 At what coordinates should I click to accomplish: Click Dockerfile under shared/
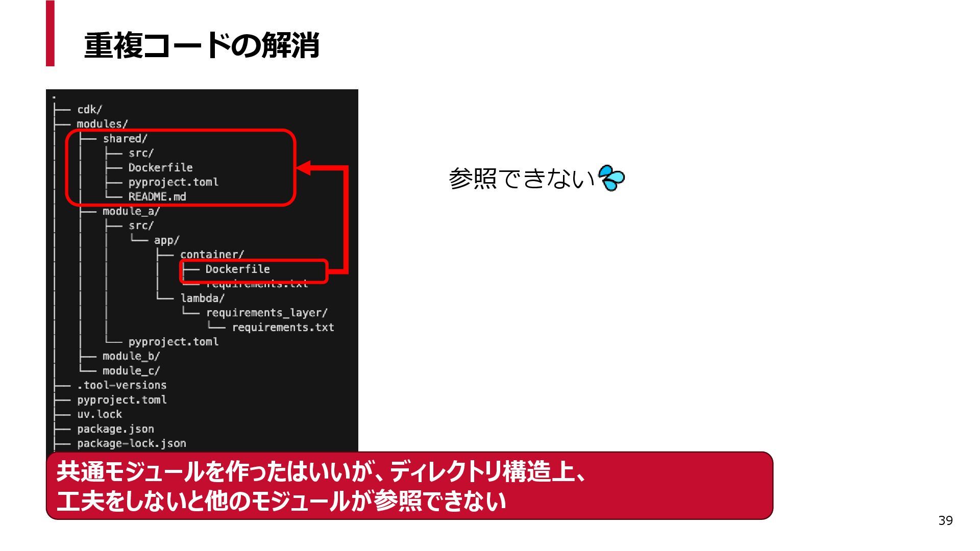pyautogui.click(x=161, y=167)
